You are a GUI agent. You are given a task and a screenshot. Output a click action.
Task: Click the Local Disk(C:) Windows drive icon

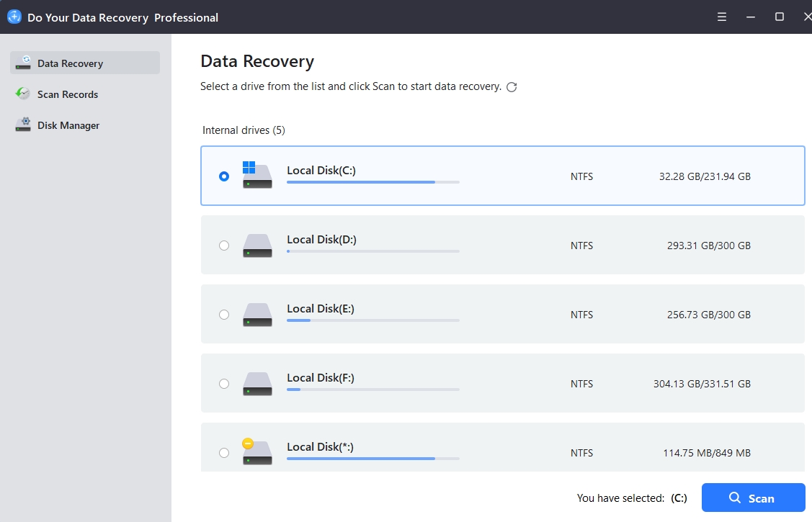pos(257,175)
